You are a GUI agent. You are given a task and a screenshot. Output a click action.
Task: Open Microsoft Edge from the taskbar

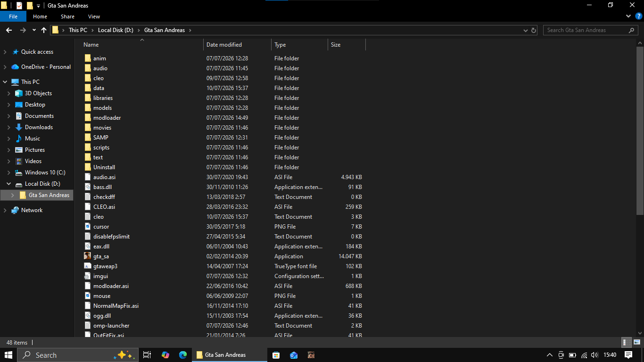pos(183,355)
